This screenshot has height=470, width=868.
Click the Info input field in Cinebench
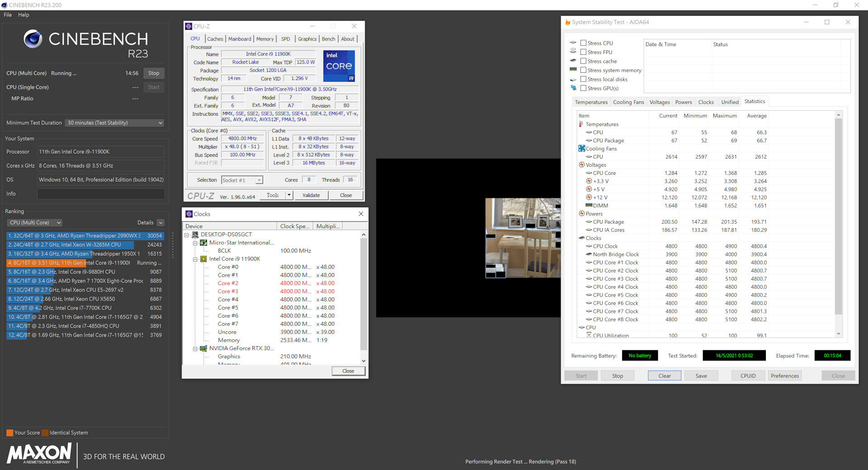(101, 194)
